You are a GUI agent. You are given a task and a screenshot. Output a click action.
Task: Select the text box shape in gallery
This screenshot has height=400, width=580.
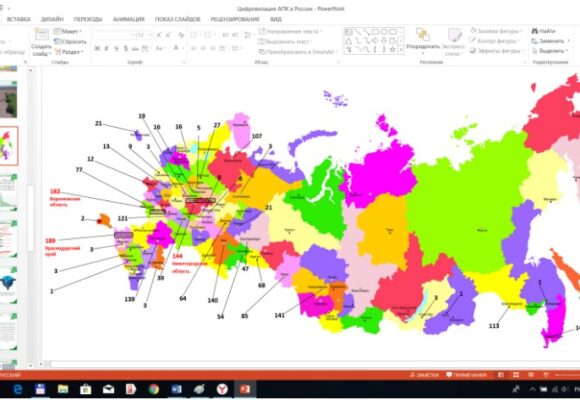tap(348, 32)
